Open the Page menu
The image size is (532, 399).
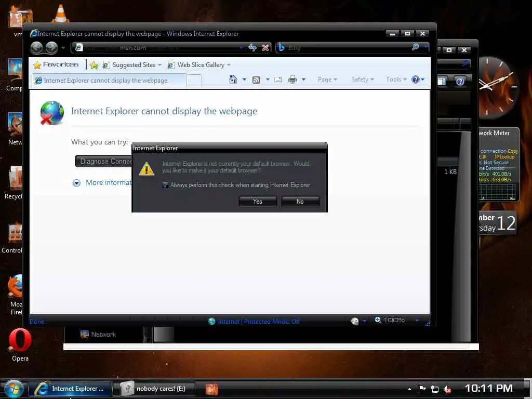(x=327, y=79)
